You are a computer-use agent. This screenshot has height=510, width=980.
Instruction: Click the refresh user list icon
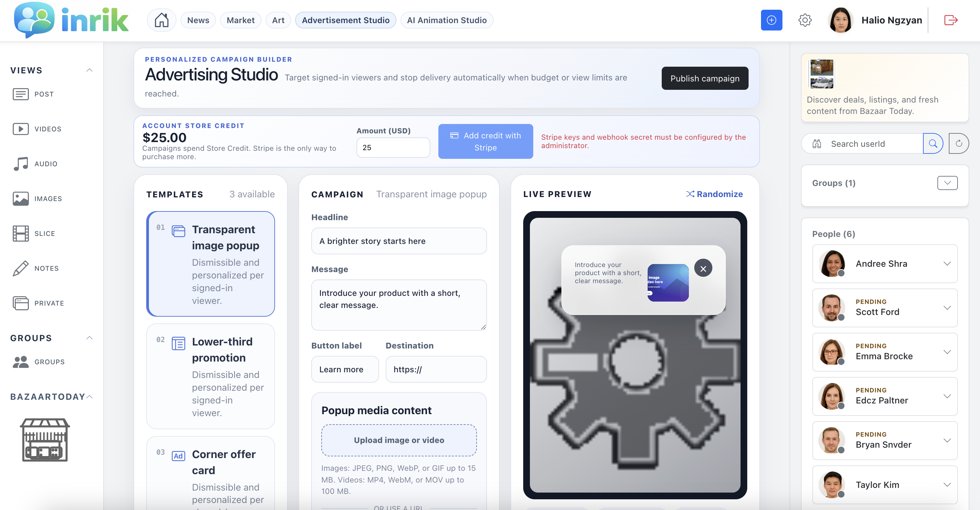[x=958, y=144]
